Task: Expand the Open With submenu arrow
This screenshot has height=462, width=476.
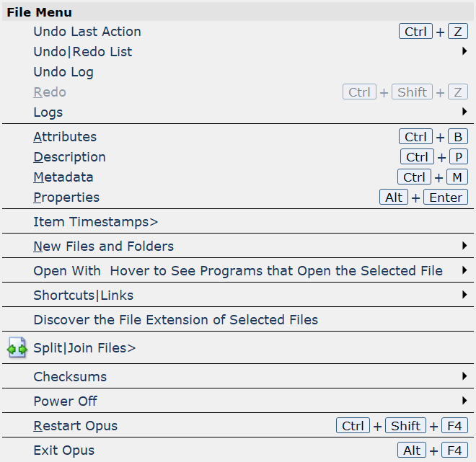Action: [464, 270]
